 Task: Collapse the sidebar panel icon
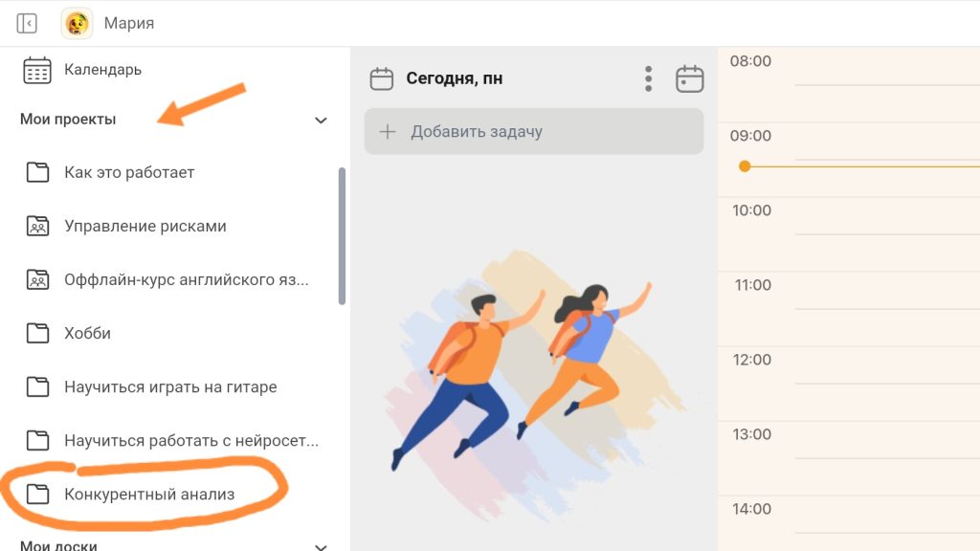26,23
